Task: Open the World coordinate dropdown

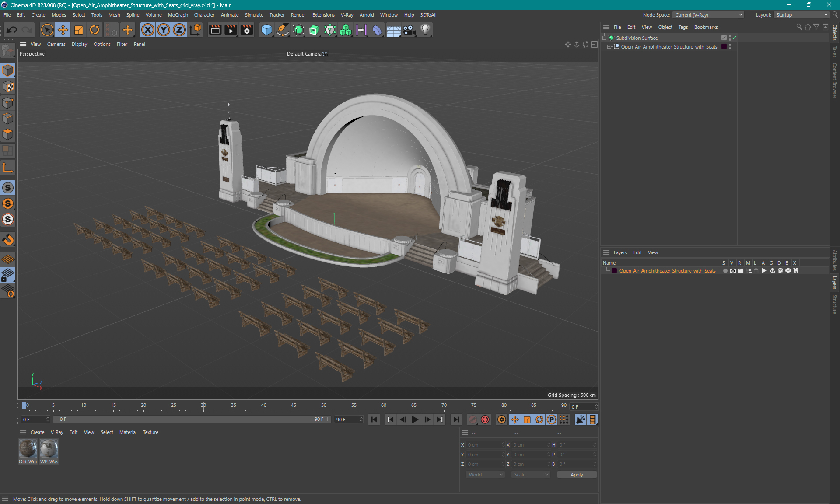Action: pos(485,475)
